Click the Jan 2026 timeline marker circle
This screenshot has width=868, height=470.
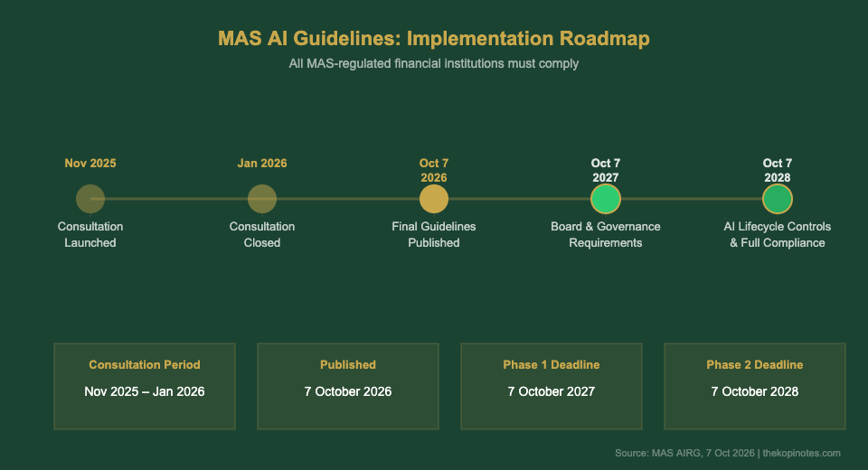tap(262, 199)
